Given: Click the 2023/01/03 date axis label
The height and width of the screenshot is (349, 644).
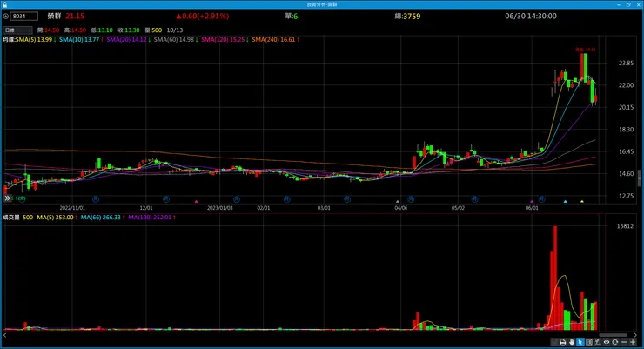Looking at the screenshot, I should (219, 208).
